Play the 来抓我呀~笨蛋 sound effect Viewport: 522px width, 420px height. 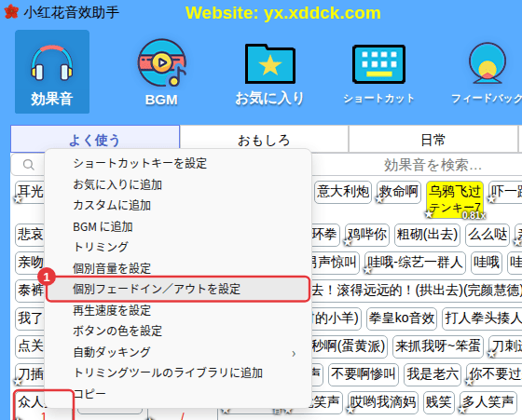pos(438,346)
